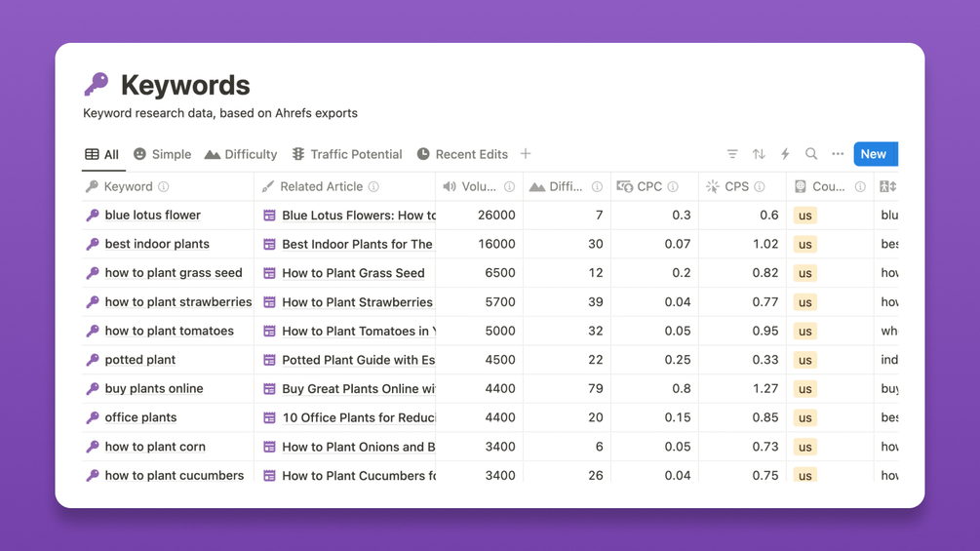Click key icon in 'potted plant' row
980x551 pixels.
click(93, 359)
